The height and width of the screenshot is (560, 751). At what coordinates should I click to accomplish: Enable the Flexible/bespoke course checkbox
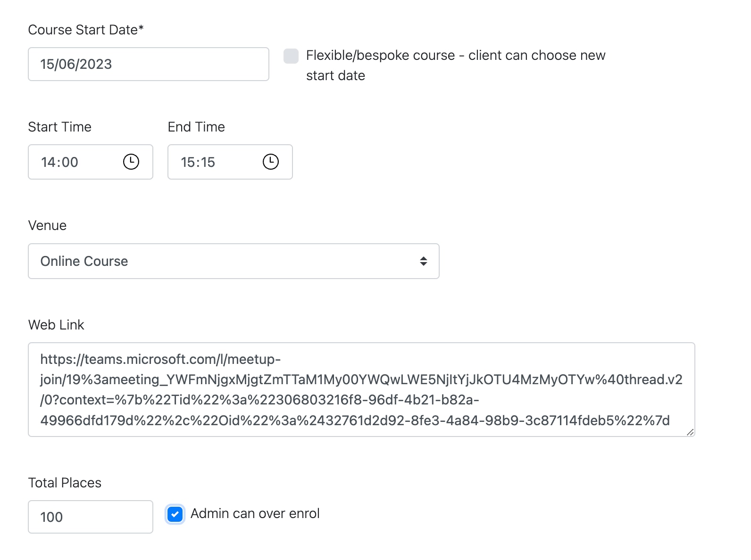(x=291, y=56)
